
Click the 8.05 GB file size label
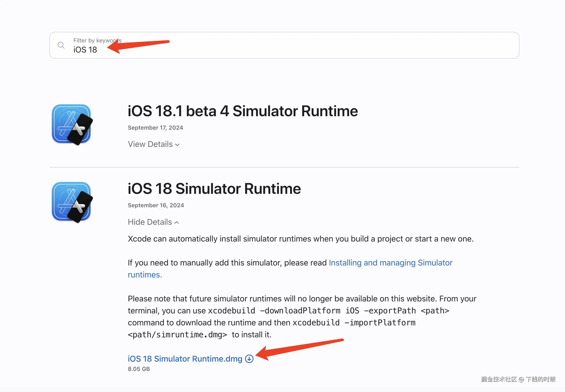tap(139, 369)
